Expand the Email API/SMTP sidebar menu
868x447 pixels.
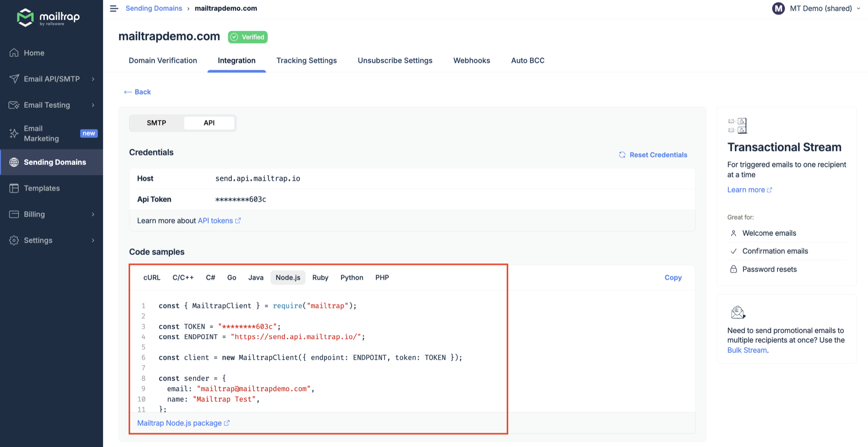93,79
